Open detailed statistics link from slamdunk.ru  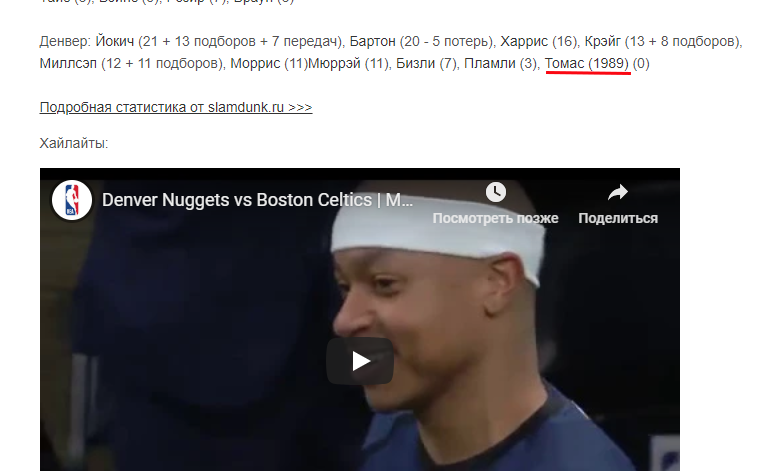tap(176, 107)
